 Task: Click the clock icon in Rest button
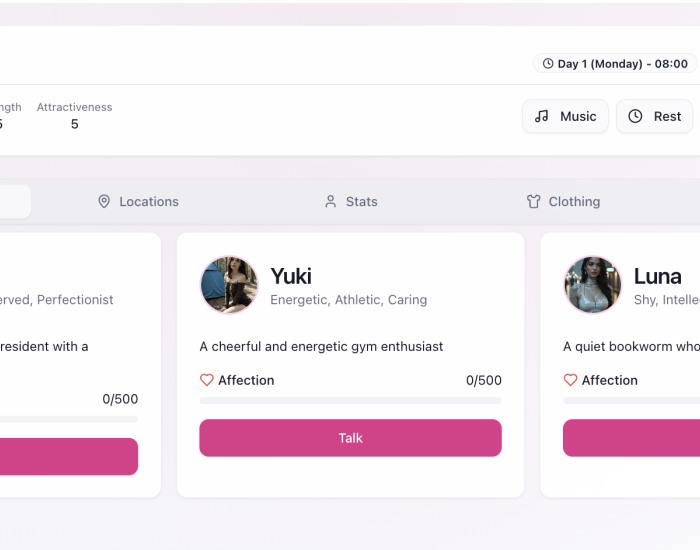pyautogui.click(x=635, y=116)
